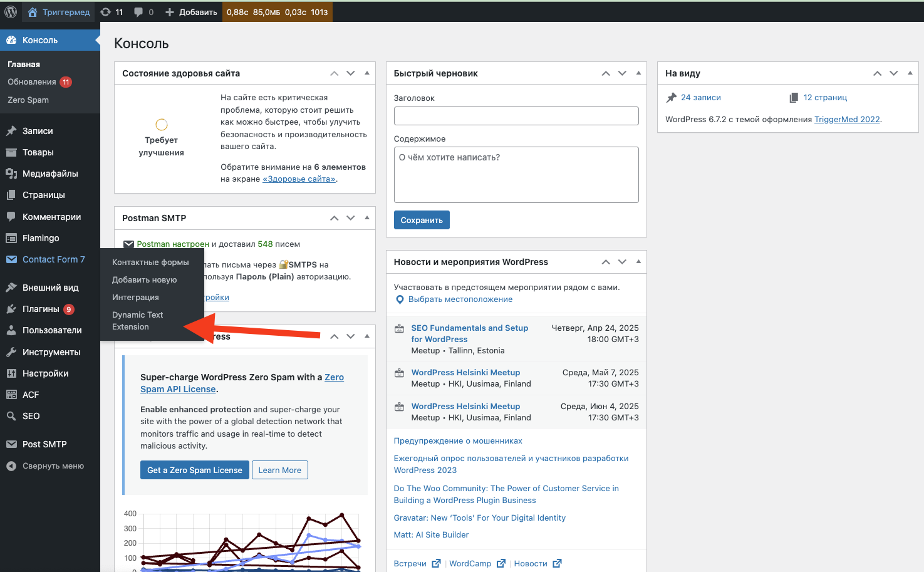This screenshot has height=572, width=924.
Task: Select Интеграция flyout item
Action: (135, 298)
